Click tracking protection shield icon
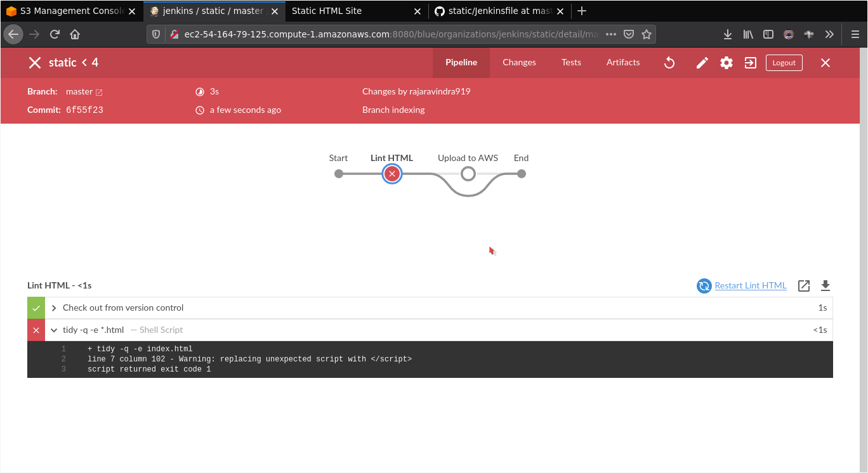 (x=156, y=34)
